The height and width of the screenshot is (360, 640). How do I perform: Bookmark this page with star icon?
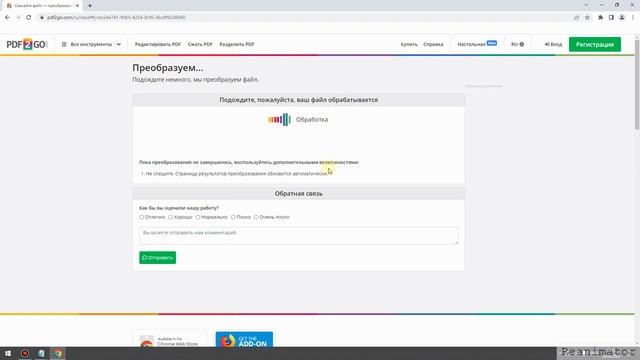click(587, 17)
